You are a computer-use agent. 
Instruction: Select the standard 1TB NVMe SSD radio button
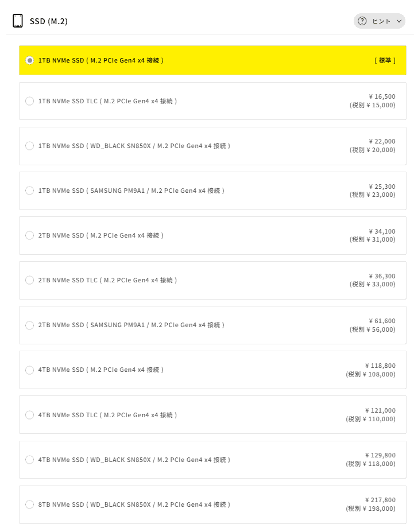tap(30, 60)
